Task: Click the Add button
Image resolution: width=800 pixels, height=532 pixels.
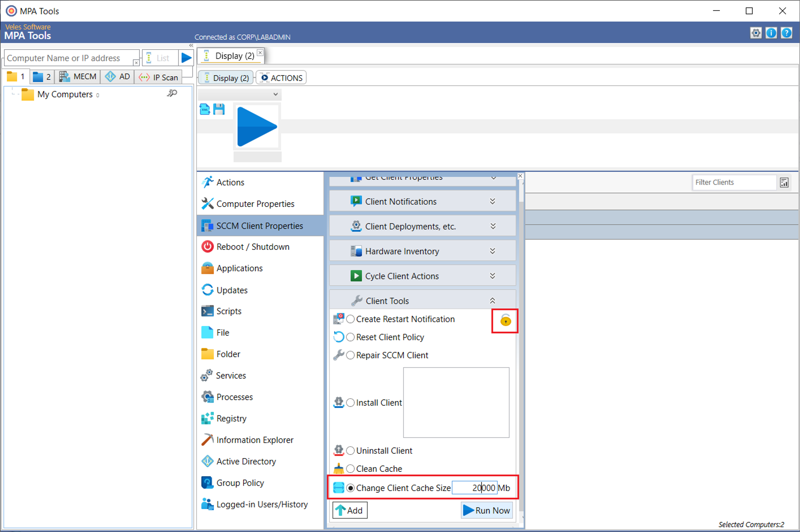Action: tap(350, 510)
